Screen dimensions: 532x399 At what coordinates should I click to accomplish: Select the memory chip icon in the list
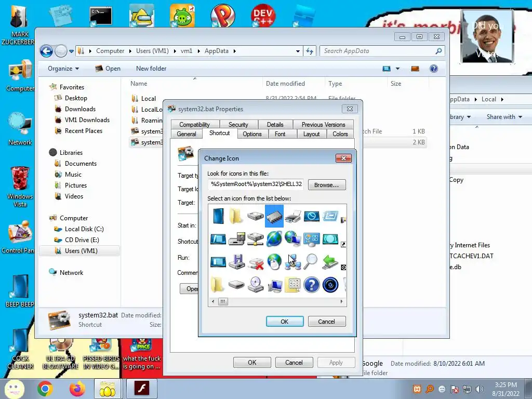274,216
